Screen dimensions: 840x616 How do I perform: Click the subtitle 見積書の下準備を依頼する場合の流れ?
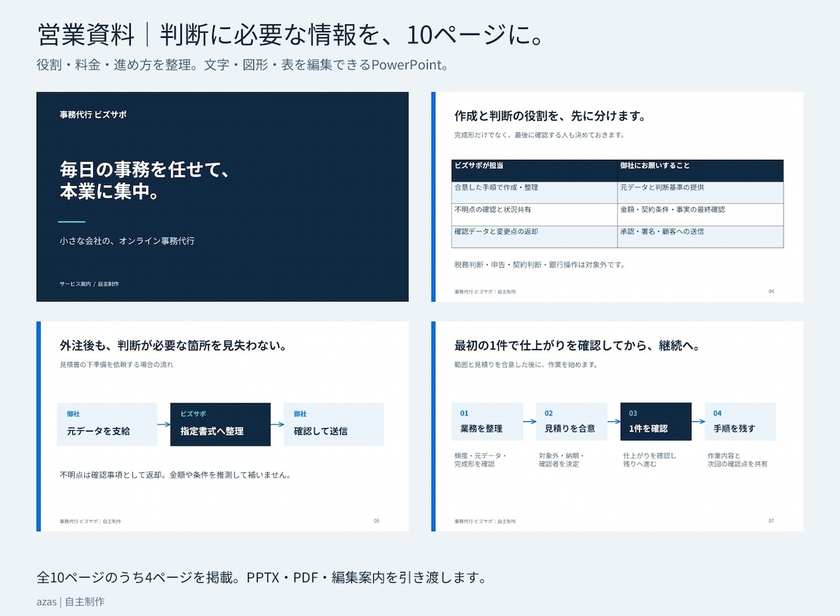(116, 365)
